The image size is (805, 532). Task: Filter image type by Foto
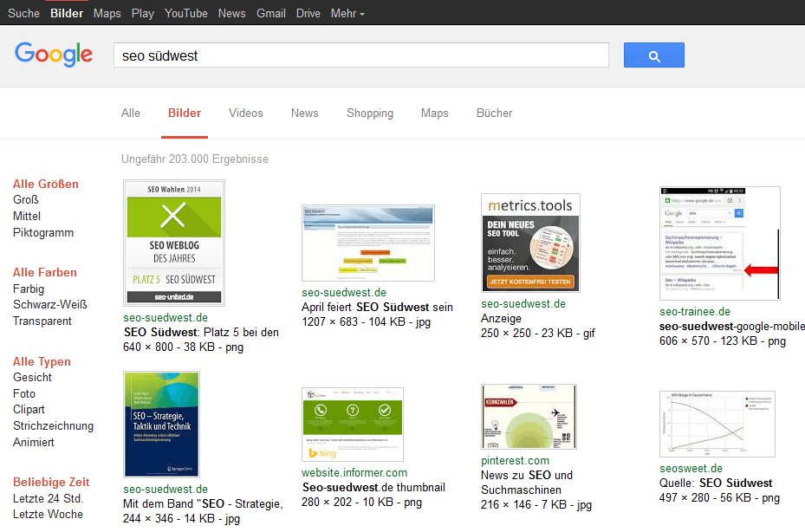click(24, 394)
